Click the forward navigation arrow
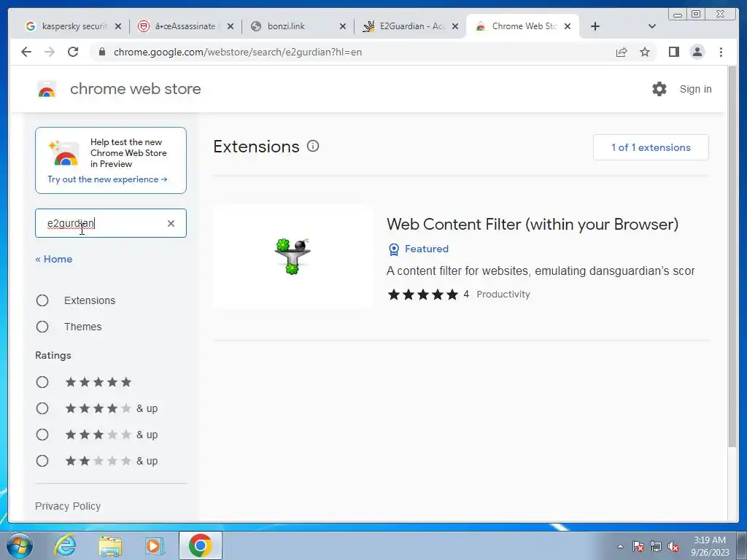Viewport: 747px width, 560px height. pyautogui.click(x=50, y=52)
